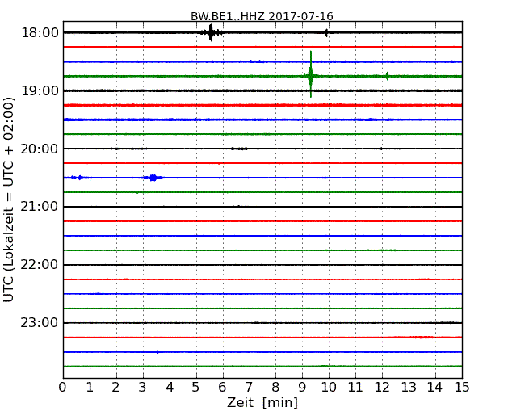Click the x-axis tick label 15
The height and width of the screenshot is (420, 525).
click(462, 387)
